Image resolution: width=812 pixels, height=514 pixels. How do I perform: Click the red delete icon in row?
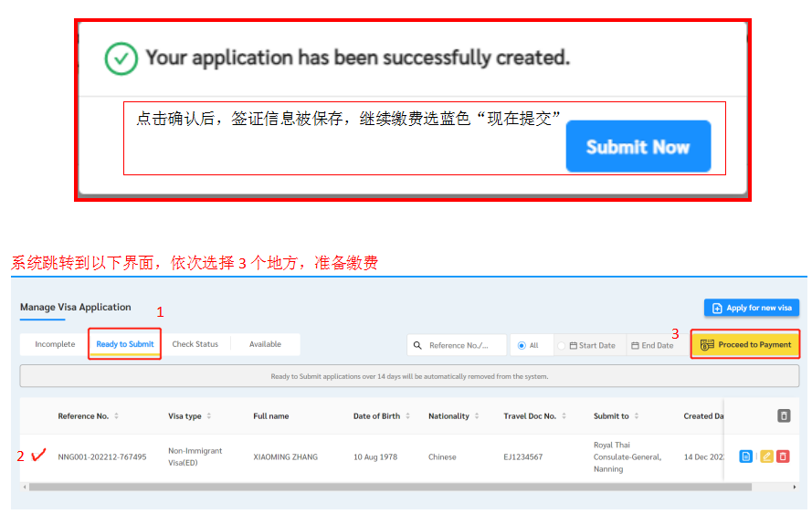[x=783, y=456]
